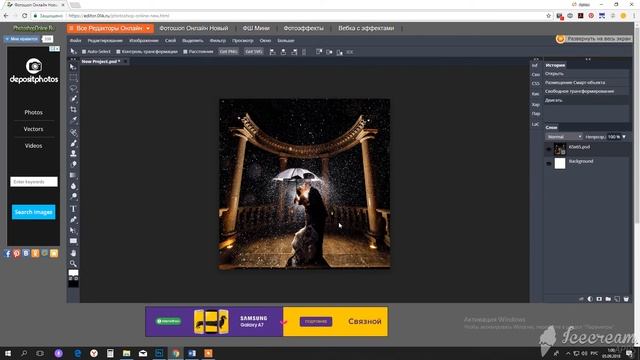Viewport: 640px width, 360px height.
Task: Select the Crop tool
Action: 73,109
